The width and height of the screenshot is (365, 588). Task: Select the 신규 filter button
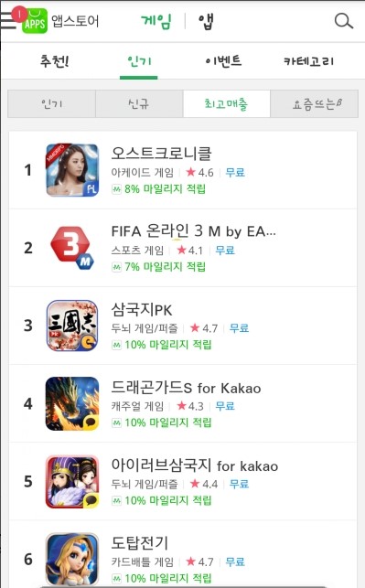139,103
